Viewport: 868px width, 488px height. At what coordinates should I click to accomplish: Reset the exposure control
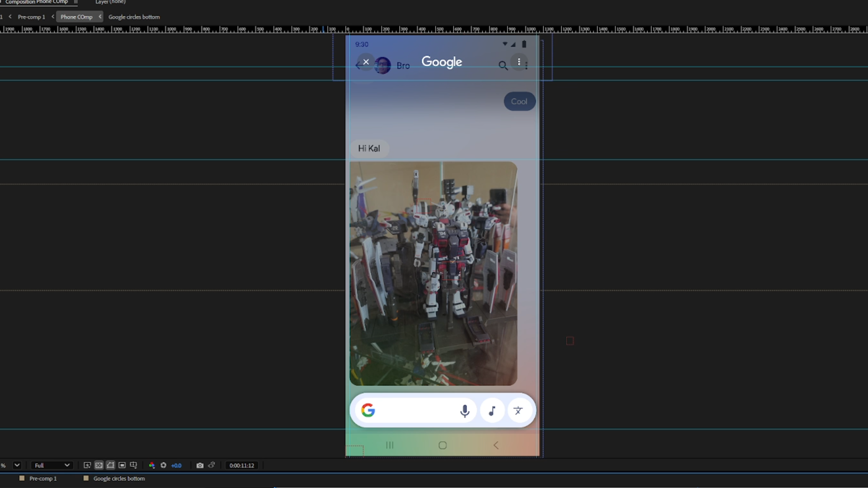tap(163, 465)
